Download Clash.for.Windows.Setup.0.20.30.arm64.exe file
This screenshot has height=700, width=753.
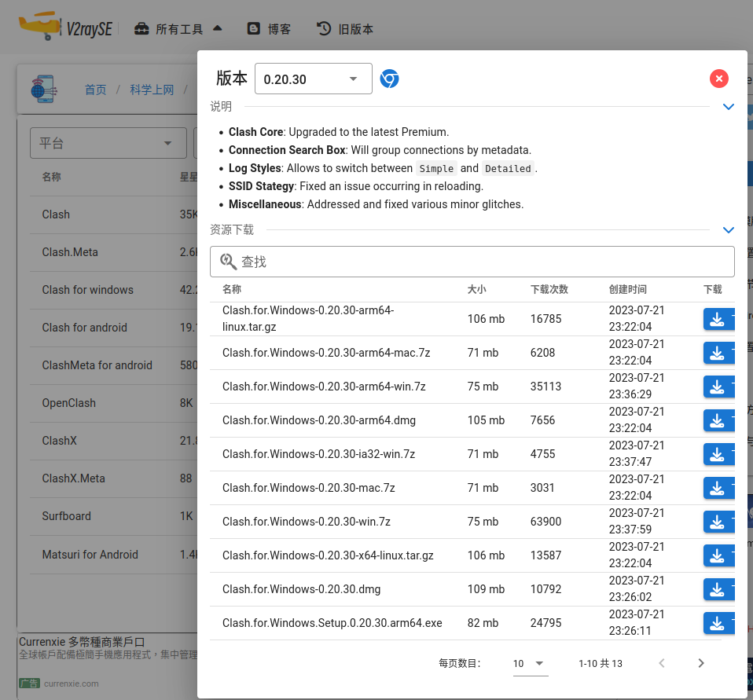click(x=717, y=623)
